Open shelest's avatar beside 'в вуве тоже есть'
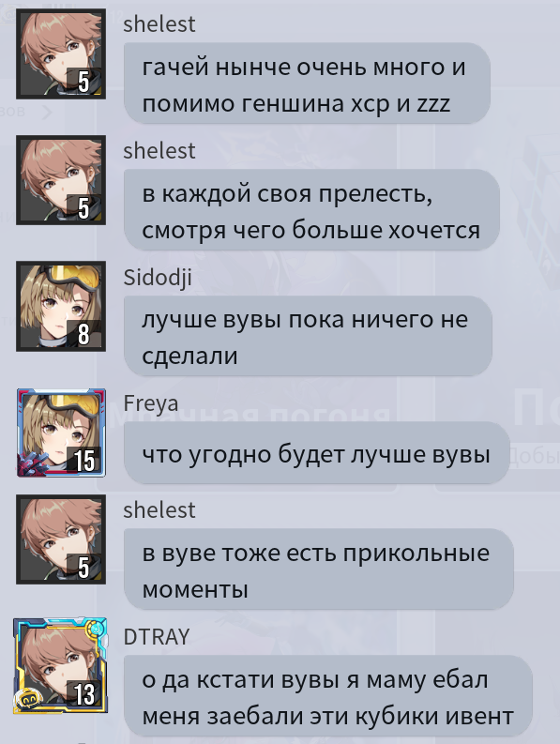560x744 pixels. tap(61, 539)
